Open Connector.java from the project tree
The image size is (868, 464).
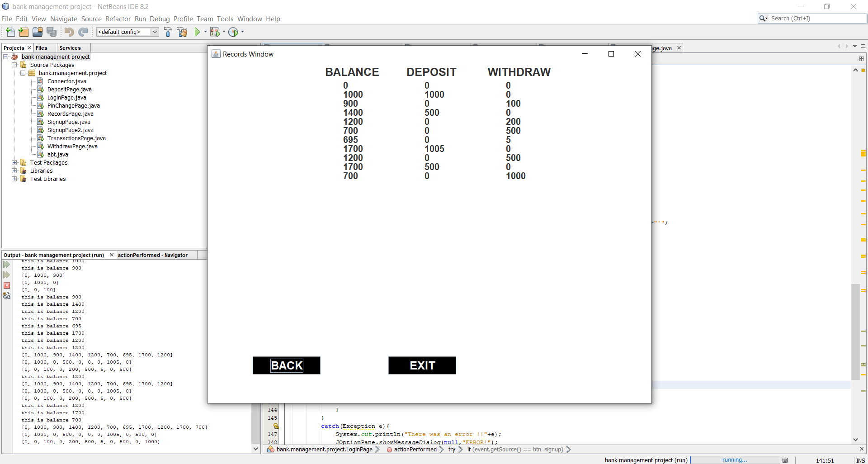coord(67,81)
